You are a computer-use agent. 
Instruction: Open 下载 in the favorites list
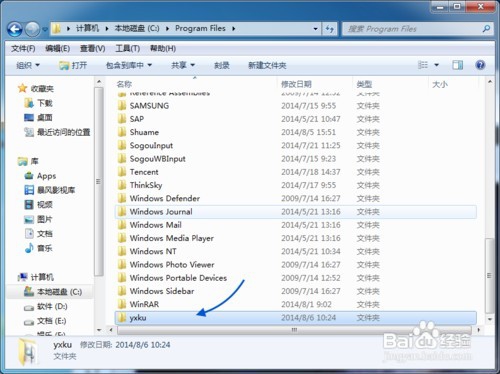38,103
